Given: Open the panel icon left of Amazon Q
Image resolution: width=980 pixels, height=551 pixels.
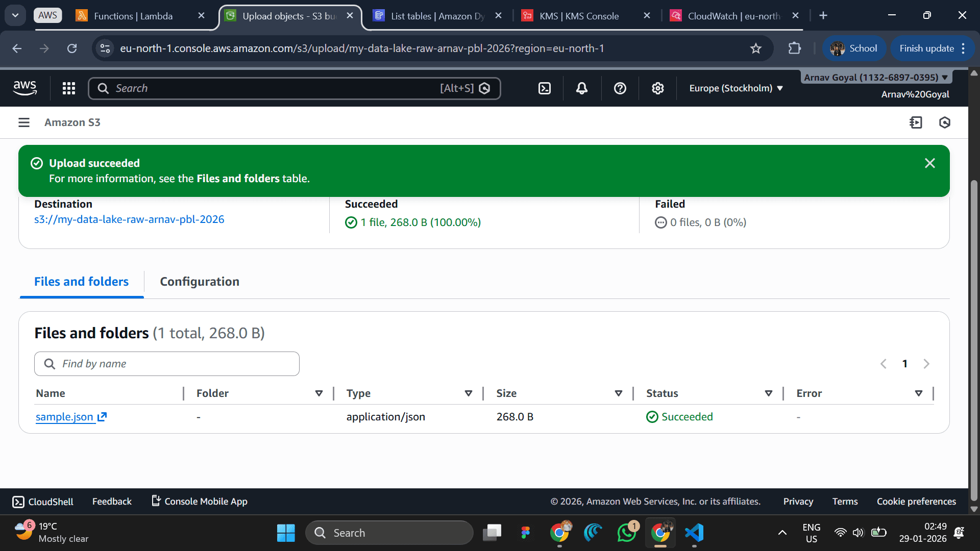Looking at the screenshot, I should [x=916, y=122].
